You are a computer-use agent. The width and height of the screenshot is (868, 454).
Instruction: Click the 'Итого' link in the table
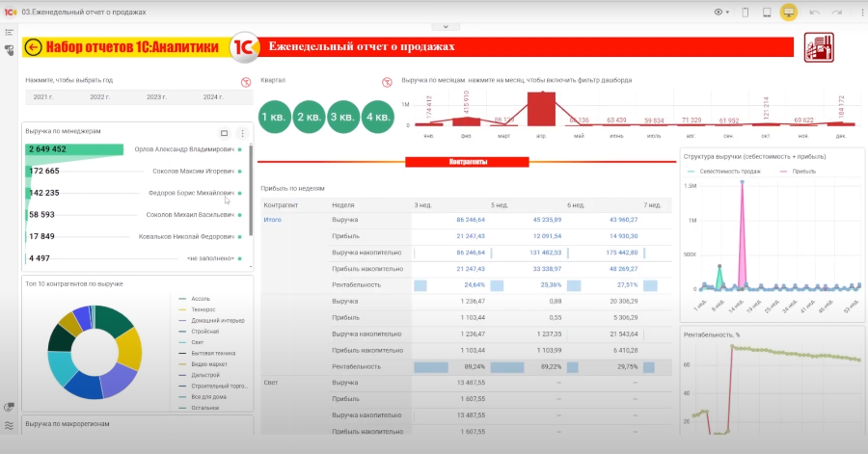(272, 220)
